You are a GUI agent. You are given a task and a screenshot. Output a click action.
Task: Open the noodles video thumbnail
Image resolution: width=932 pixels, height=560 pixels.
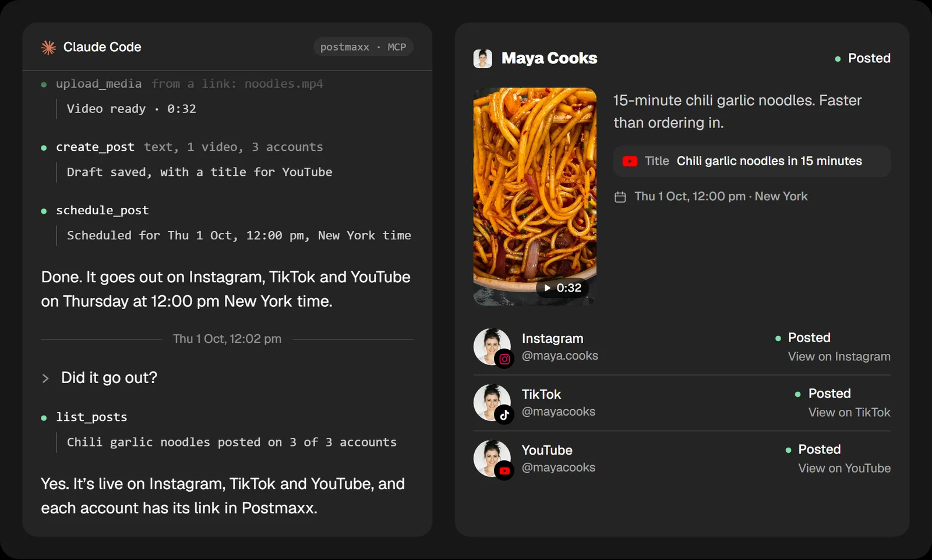coord(535,196)
